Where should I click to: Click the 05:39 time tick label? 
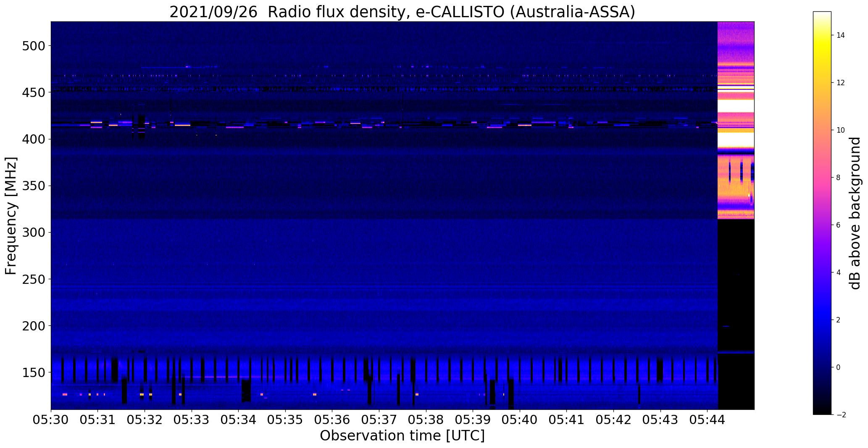click(x=473, y=420)
